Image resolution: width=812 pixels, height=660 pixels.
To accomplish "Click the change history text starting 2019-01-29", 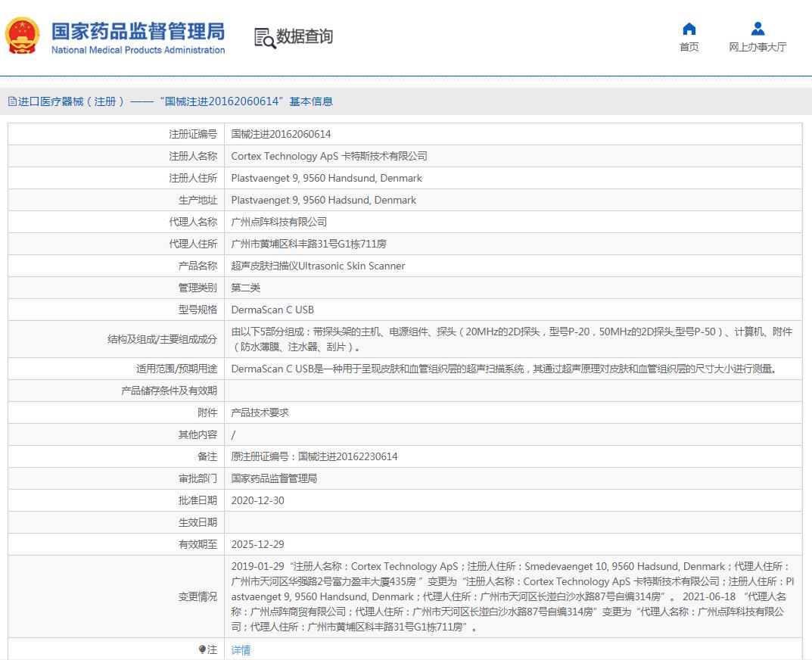I will click(512, 596).
